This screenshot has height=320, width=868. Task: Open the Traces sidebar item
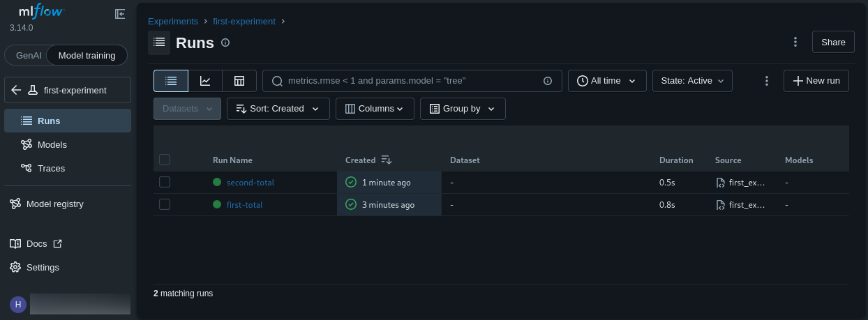[x=68, y=168]
